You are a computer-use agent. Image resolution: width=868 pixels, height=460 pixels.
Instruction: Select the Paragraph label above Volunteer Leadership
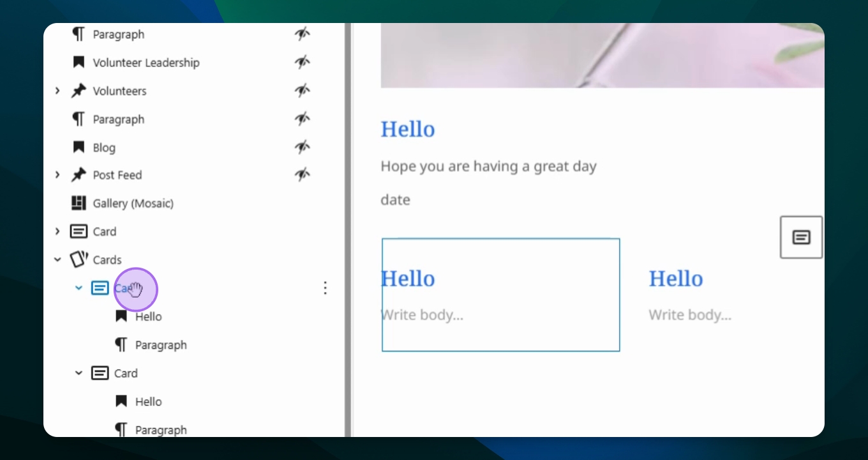pos(119,34)
